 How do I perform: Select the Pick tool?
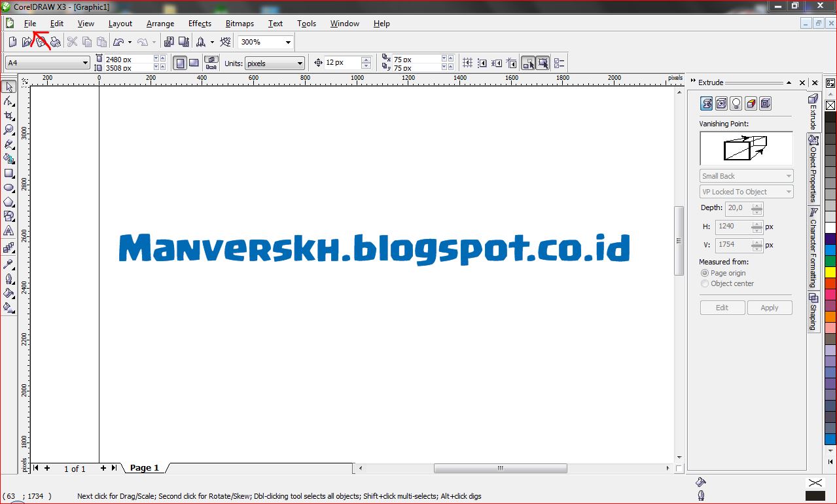(9, 86)
